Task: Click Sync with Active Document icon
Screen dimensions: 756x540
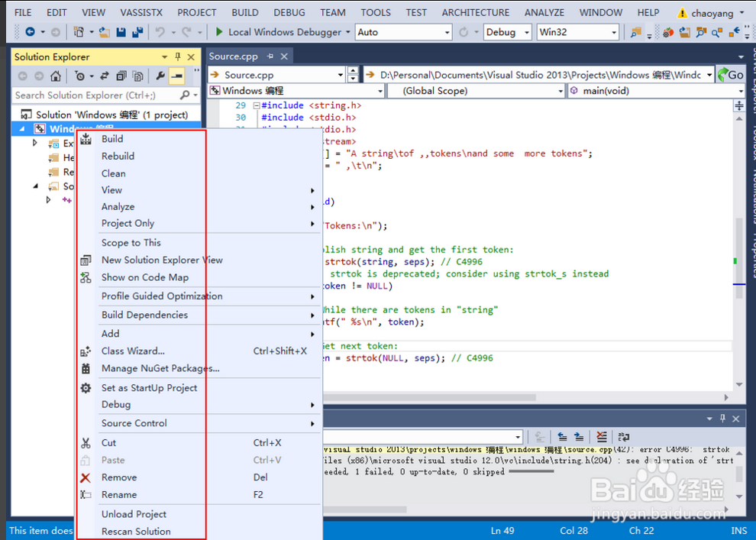Action: 105,76
